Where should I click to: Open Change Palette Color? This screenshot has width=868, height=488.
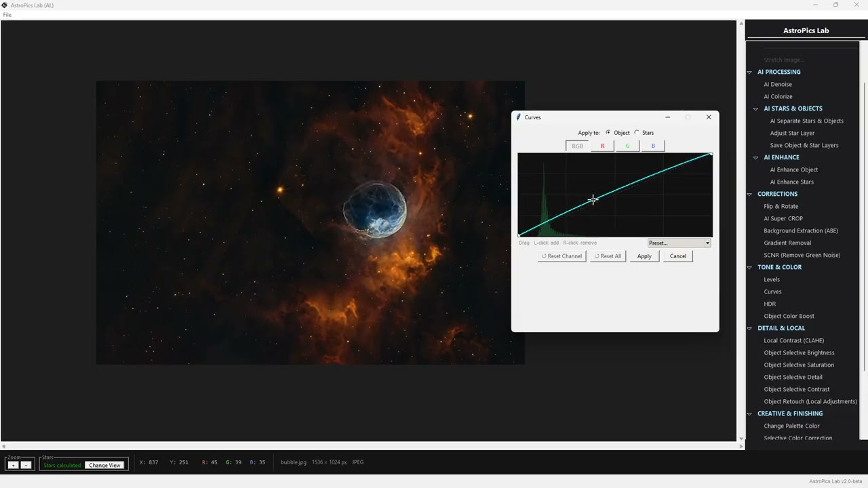(x=791, y=426)
